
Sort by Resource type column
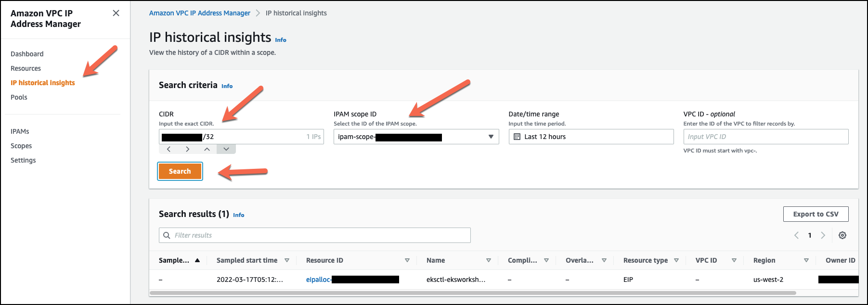[676, 260]
